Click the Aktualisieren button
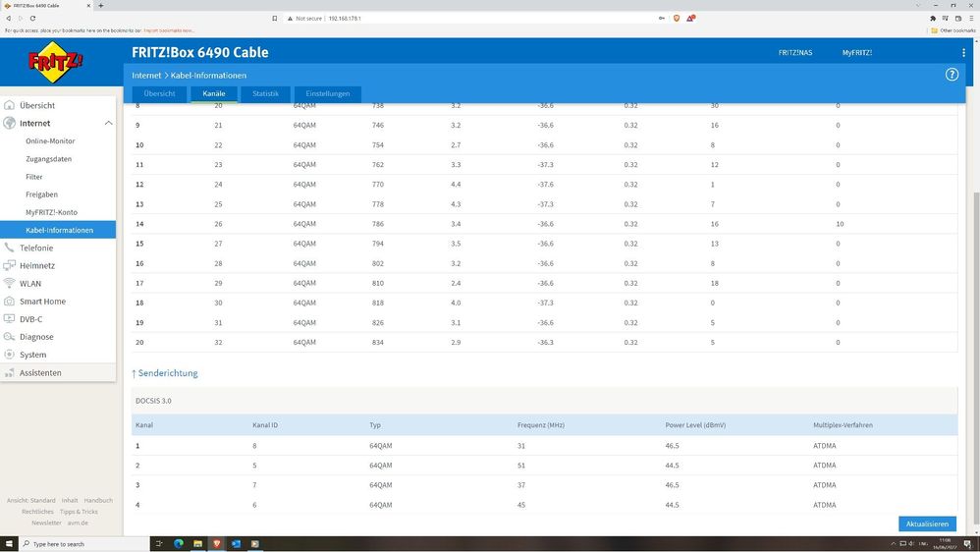980x552 pixels. tap(926, 524)
